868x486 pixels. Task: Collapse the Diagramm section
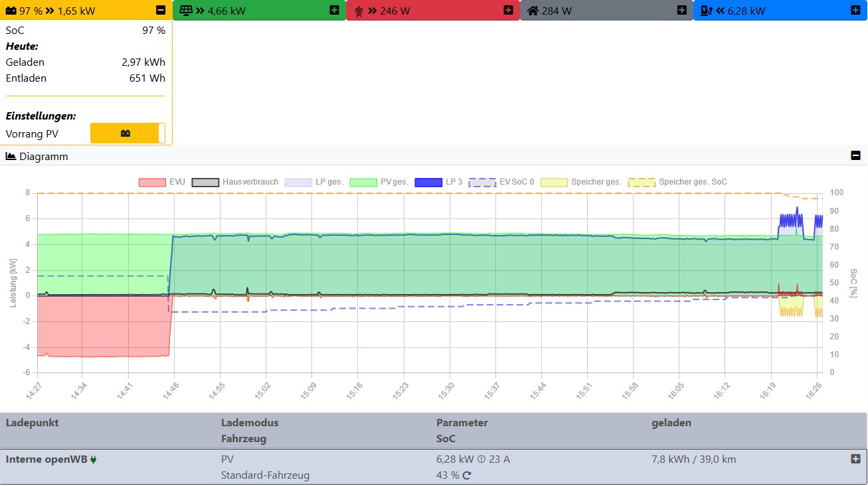point(855,156)
